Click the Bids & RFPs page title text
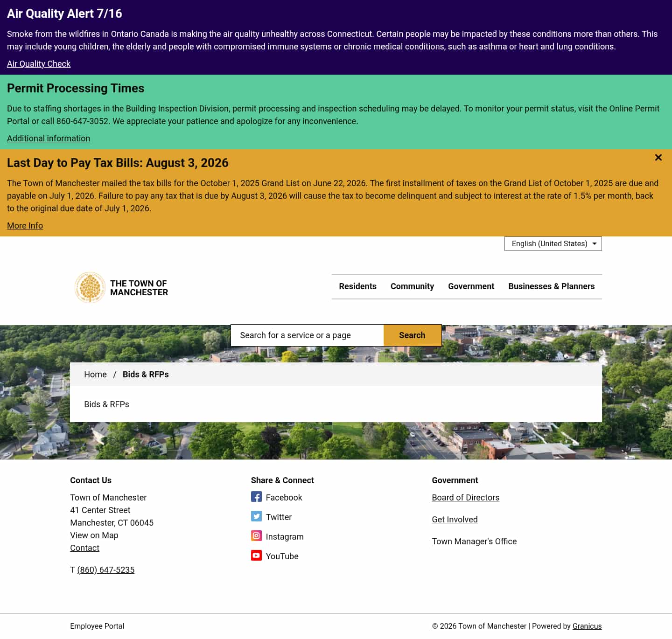672x639 pixels. [x=106, y=404]
